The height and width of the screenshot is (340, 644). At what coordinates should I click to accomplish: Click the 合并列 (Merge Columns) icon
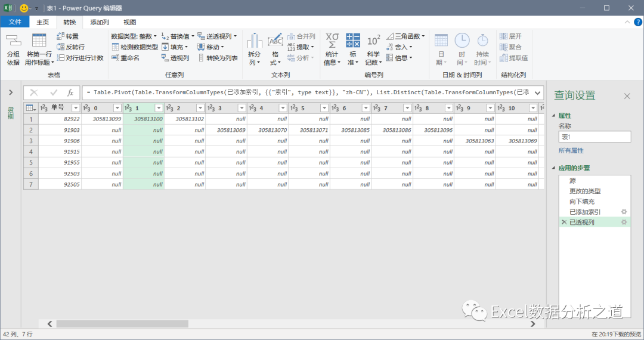tap(291, 36)
